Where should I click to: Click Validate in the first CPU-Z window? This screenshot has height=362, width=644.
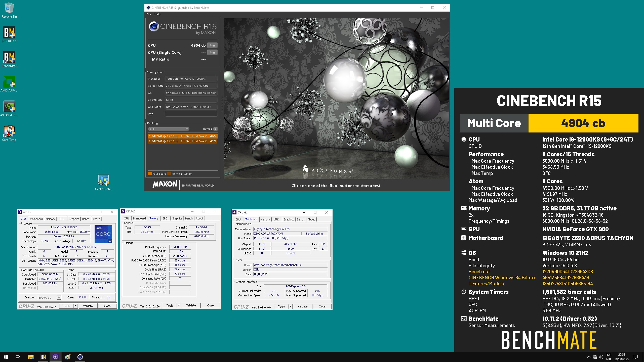point(88,306)
